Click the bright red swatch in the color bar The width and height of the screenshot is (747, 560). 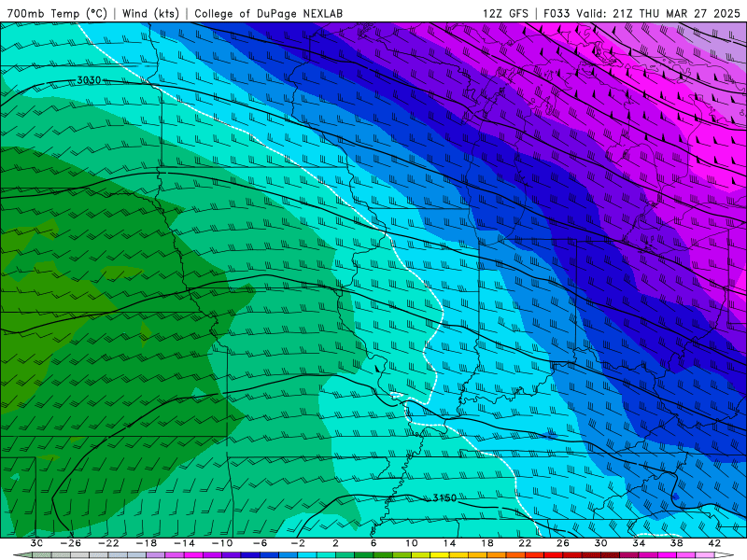tap(553, 555)
